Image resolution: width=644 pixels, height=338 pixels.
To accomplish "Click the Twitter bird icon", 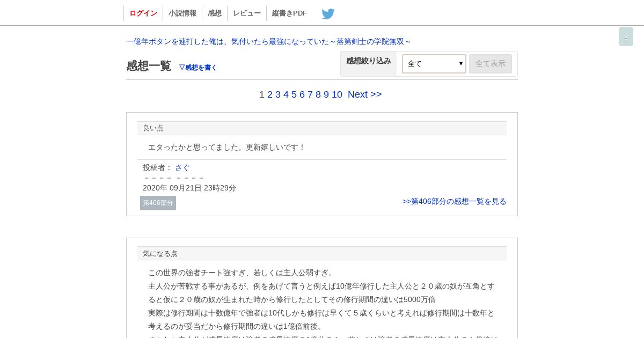I will pos(328,13).
